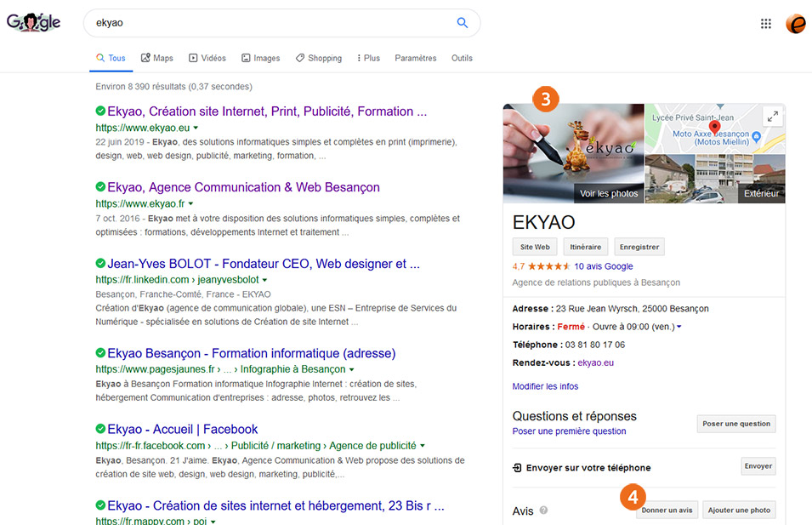Click the 'Ajouter une photo' button
812x525 pixels.
tap(739, 510)
